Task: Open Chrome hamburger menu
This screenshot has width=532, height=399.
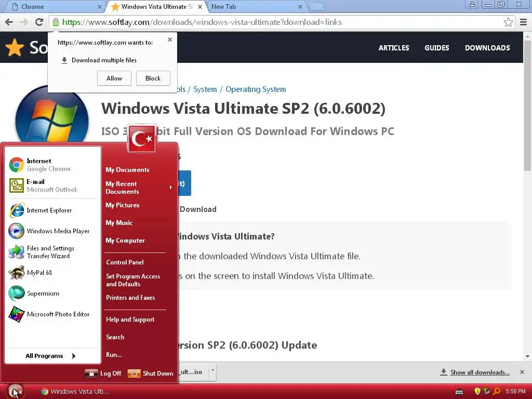Action: (523, 22)
